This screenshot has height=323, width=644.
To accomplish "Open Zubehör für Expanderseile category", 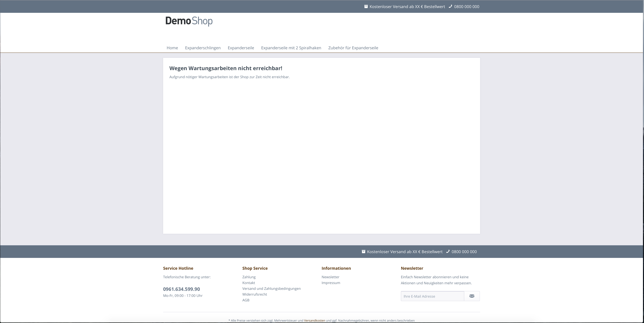I will 353,48.
